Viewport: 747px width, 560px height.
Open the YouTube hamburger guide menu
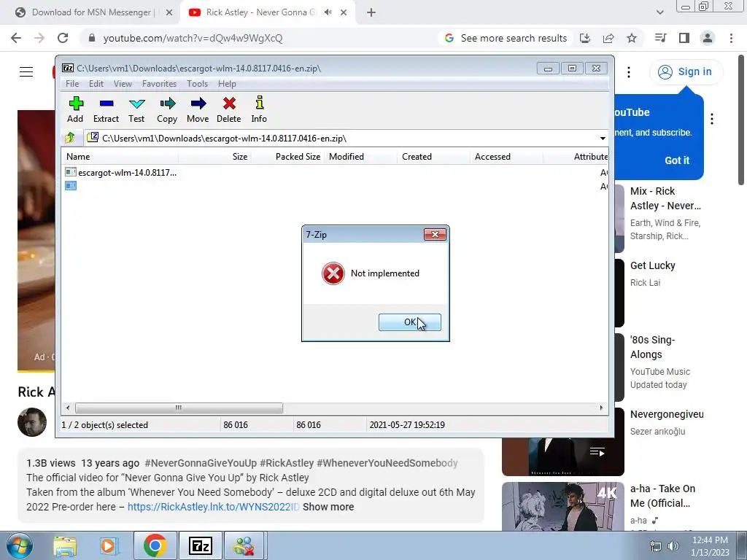(26, 72)
